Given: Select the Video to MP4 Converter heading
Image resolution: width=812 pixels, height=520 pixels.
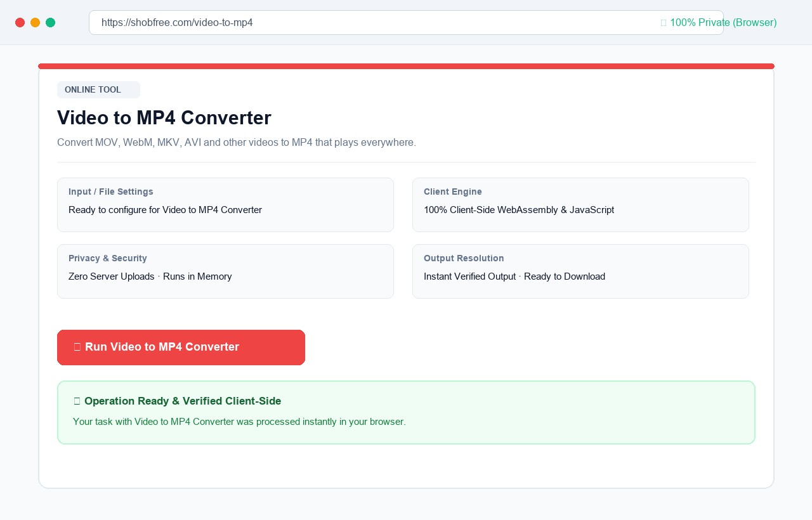Looking at the screenshot, I should 164,118.
